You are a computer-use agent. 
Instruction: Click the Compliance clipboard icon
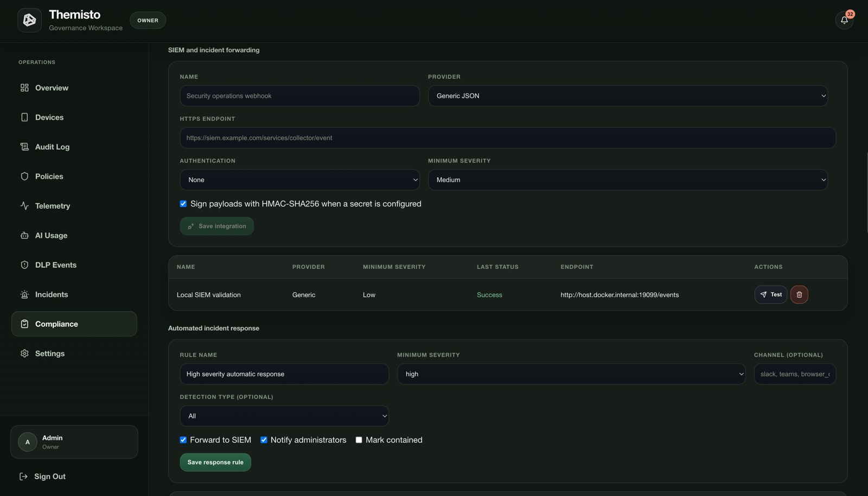pyautogui.click(x=24, y=324)
